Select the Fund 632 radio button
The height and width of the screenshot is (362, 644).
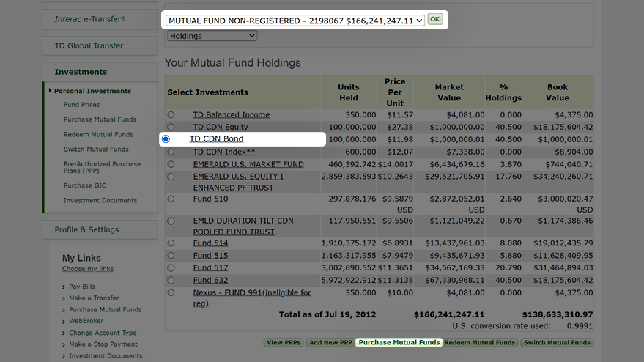pyautogui.click(x=171, y=280)
